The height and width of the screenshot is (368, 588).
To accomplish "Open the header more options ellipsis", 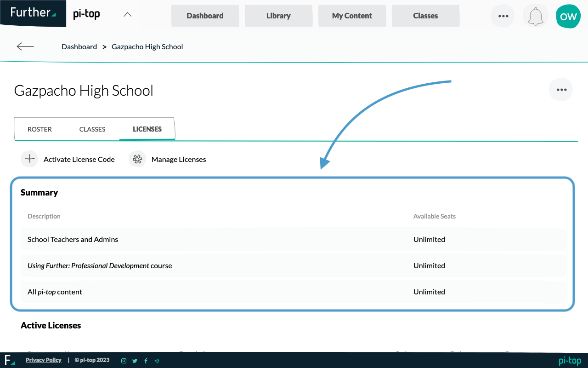I will (x=503, y=16).
